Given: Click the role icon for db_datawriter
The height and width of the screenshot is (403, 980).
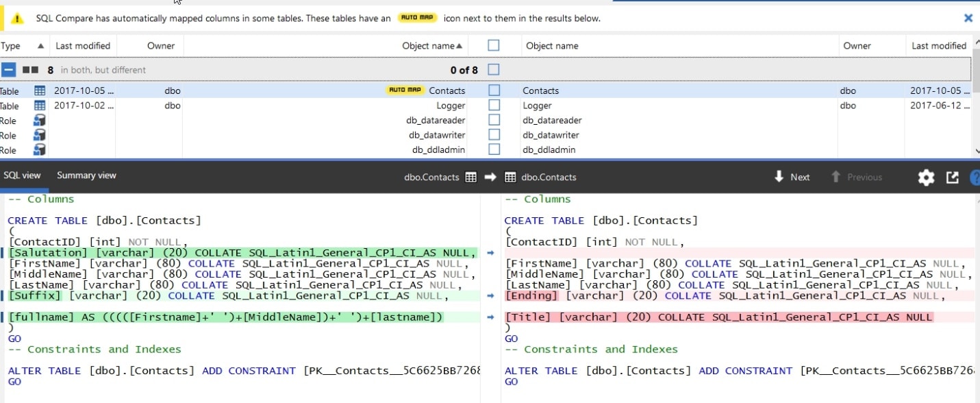Looking at the screenshot, I should (x=40, y=135).
